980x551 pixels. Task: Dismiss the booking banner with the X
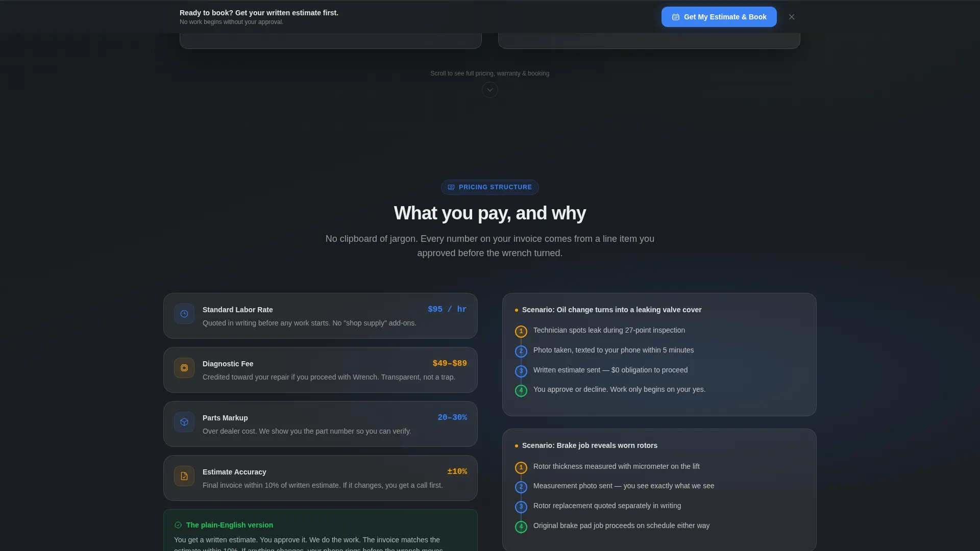pyautogui.click(x=792, y=17)
